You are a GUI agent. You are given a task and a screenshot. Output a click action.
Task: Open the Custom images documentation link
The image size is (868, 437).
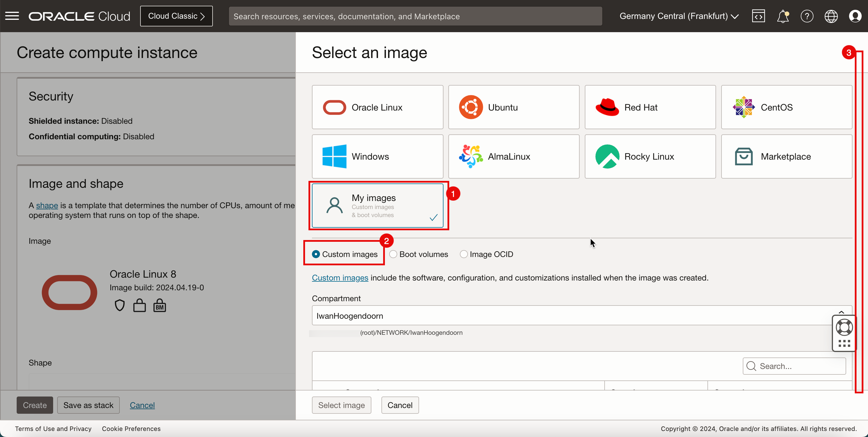point(340,278)
